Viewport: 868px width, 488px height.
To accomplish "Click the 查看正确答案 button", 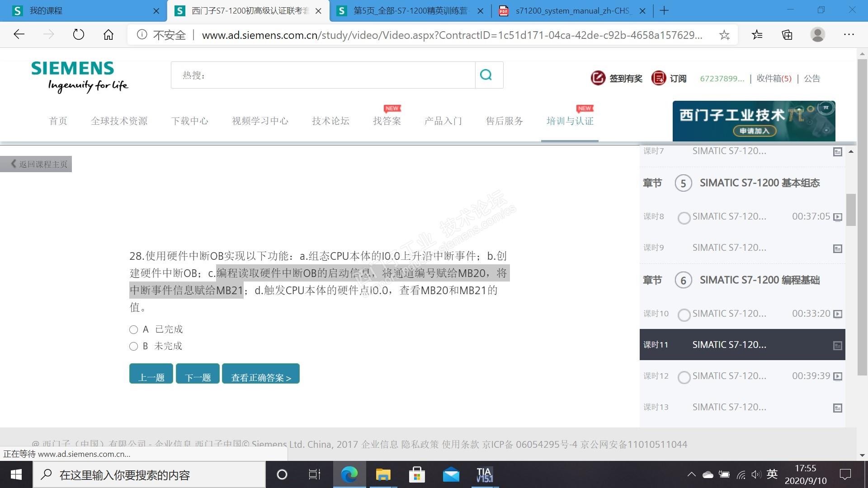I will pyautogui.click(x=260, y=374).
